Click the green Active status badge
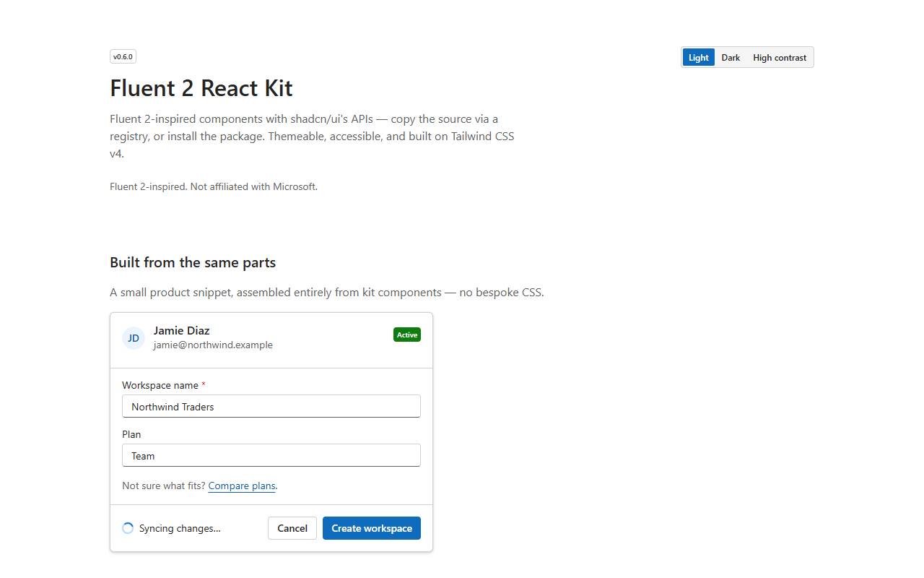This screenshot has height=578, width=924. coord(407,335)
